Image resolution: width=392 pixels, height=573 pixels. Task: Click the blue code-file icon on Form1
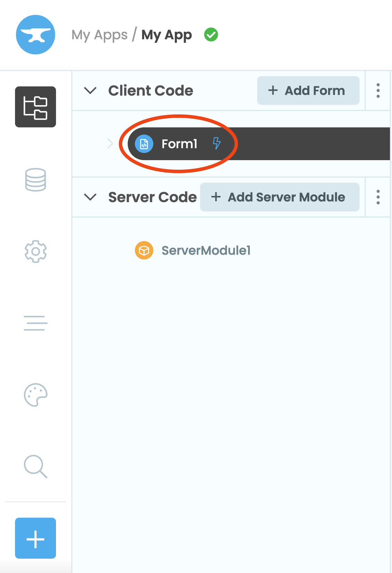(x=144, y=144)
